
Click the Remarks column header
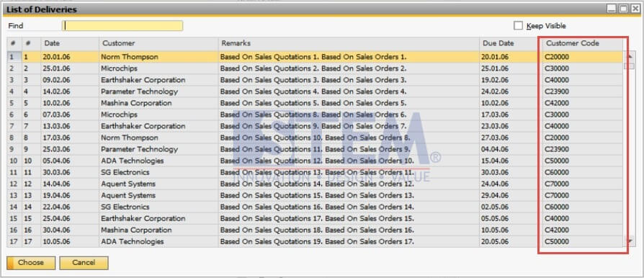tap(349, 43)
